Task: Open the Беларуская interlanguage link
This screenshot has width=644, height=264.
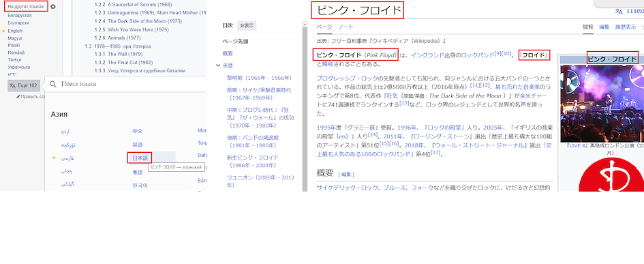Action: [x=20, y=15]
